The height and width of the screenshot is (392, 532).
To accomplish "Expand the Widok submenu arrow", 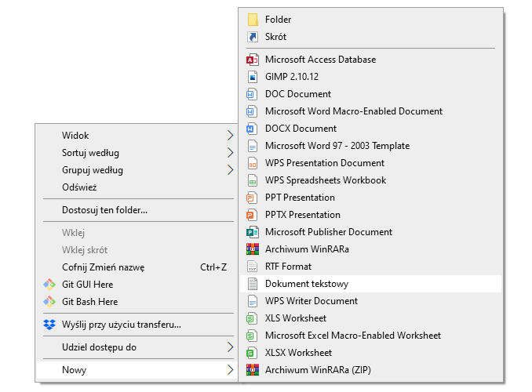I will (230, 136).
